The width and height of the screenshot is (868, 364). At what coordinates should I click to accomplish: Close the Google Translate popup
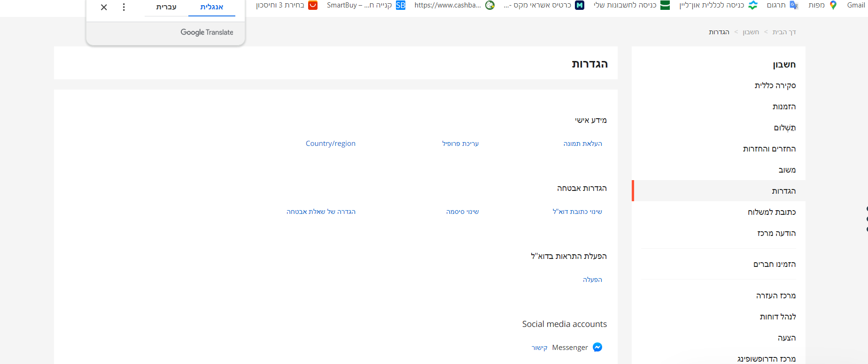click(x=104, y=7)
